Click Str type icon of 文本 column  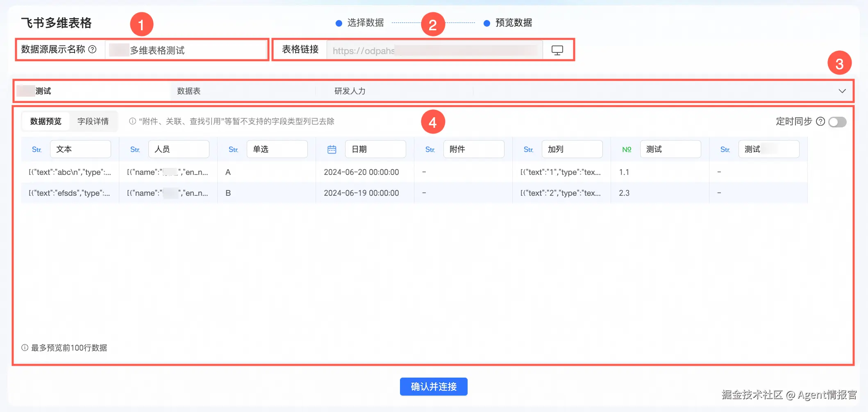(x=36, y=149)
